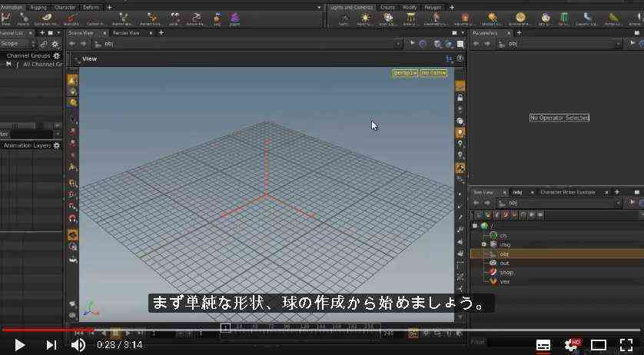
Task: Open the Scope dropdown in Channel List
Action: point(18,44)
